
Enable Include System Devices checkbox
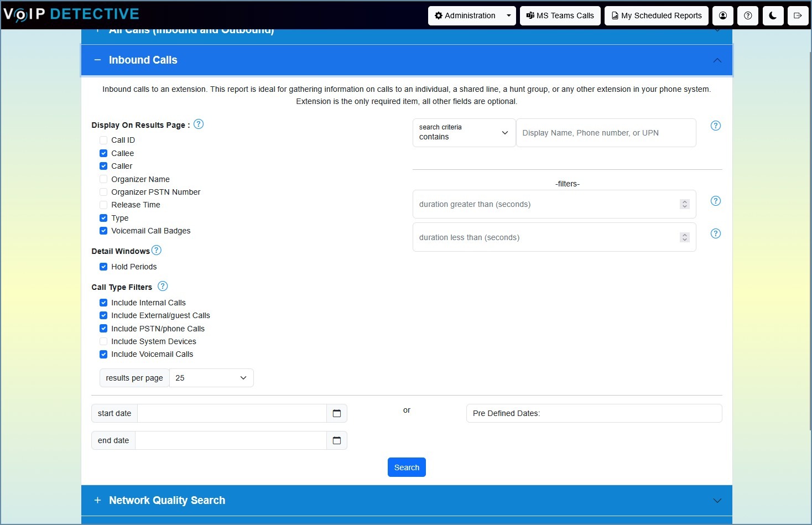(103, 341)
